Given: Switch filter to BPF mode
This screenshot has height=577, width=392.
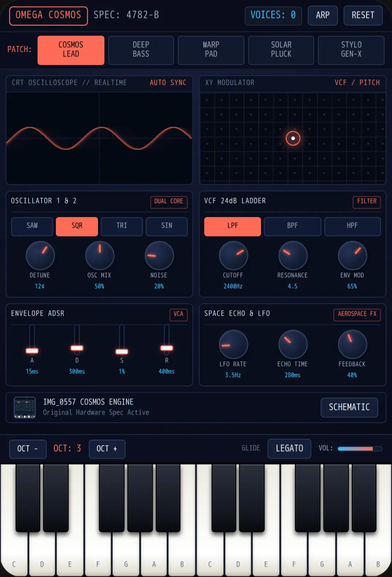Looking at the screenshot, I should 293,226.
